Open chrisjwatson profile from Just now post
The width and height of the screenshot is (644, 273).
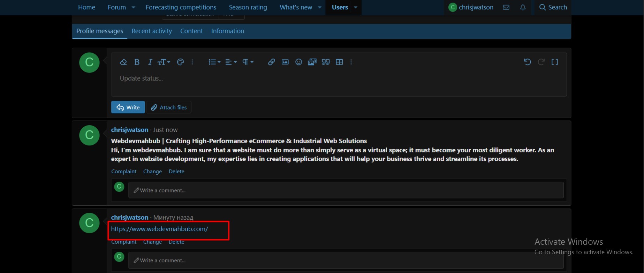(x=130, y=130)
